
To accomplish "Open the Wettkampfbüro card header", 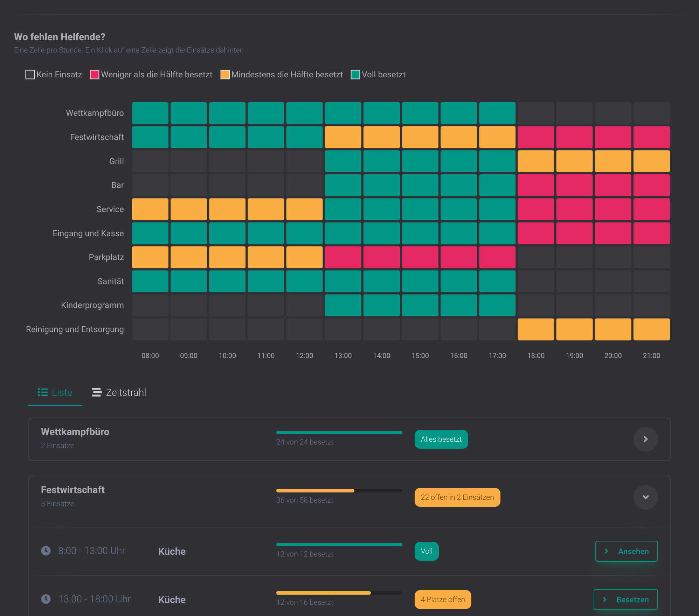I will click(349, 439).
